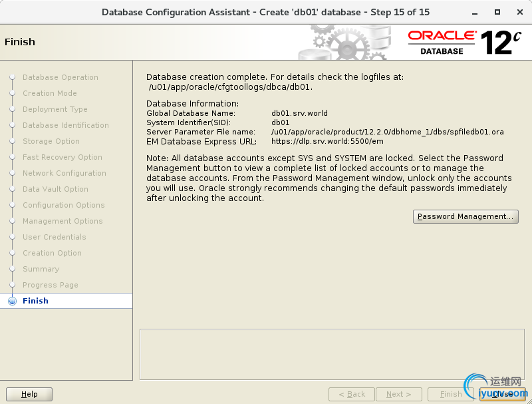532x404 pixels.
Task: Minimize the Database Configuration Assistant window
Action: pyautogui.click(x=475, y=13)
